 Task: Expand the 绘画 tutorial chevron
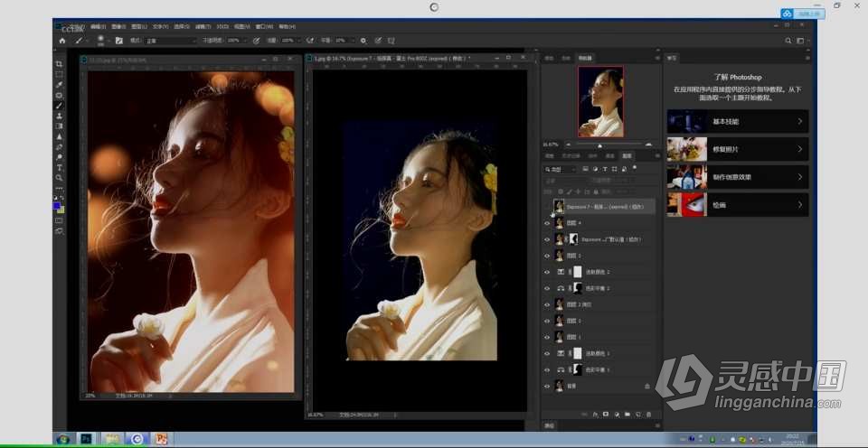[x=800, y=205]
